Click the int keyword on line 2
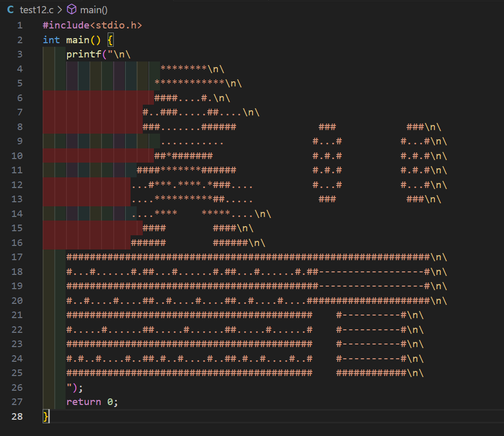This screenshot has height=436, width=504. point(51,40)
